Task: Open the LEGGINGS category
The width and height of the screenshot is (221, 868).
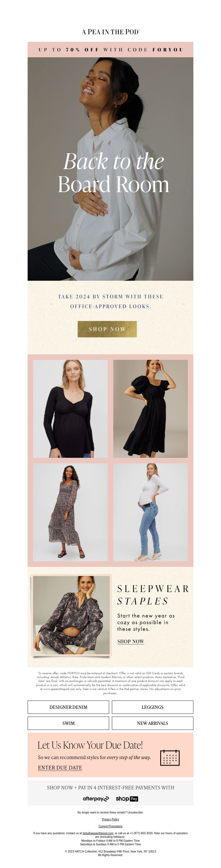Action: click(x=152, y=707)
